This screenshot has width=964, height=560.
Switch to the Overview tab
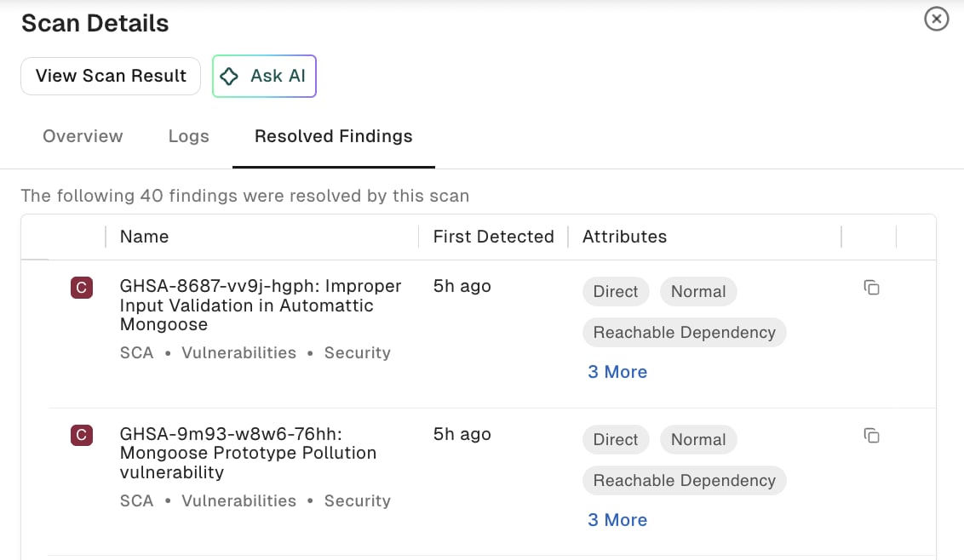click(83, 136)
